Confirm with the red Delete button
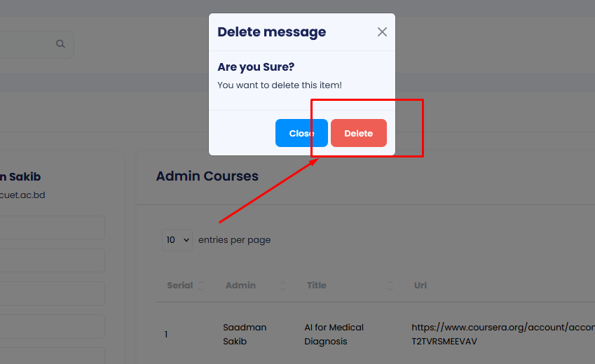 pyautogui.click(x=358, y=133)
